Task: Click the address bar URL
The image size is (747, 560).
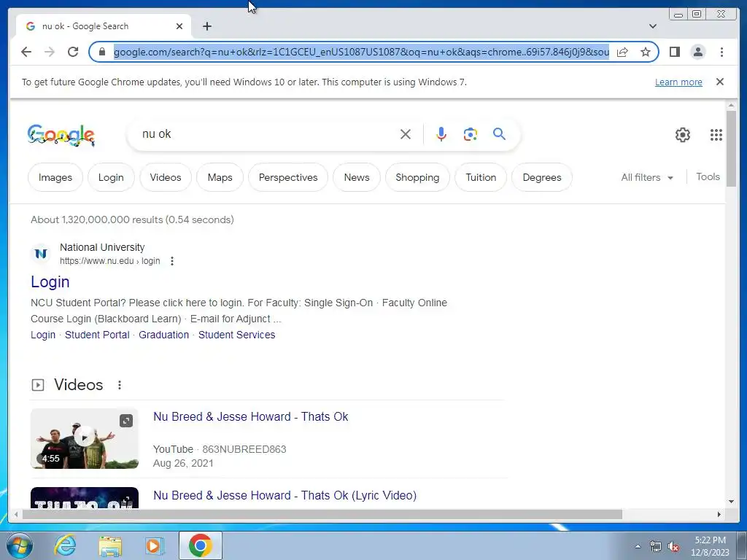Action: click(361, 52)
